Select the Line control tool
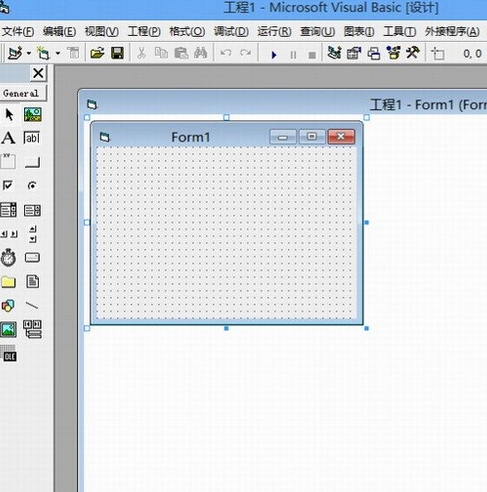487x492 pixels. click(32, 305)
